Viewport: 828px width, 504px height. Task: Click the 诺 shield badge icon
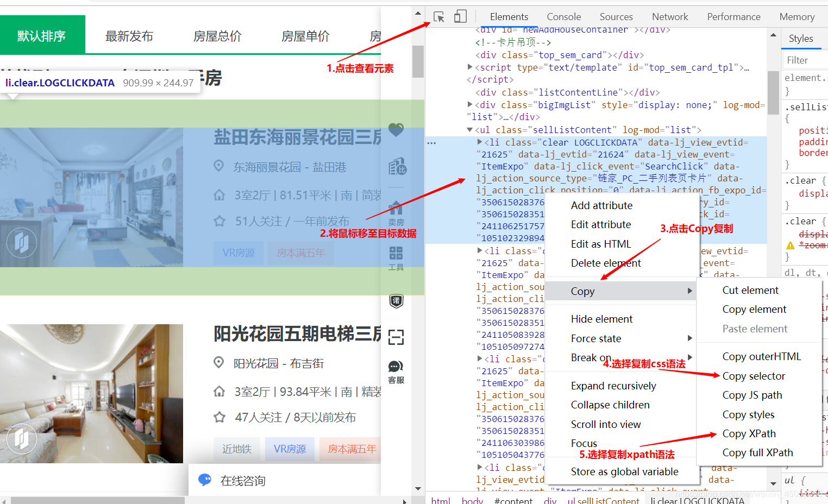coord(396,301)
